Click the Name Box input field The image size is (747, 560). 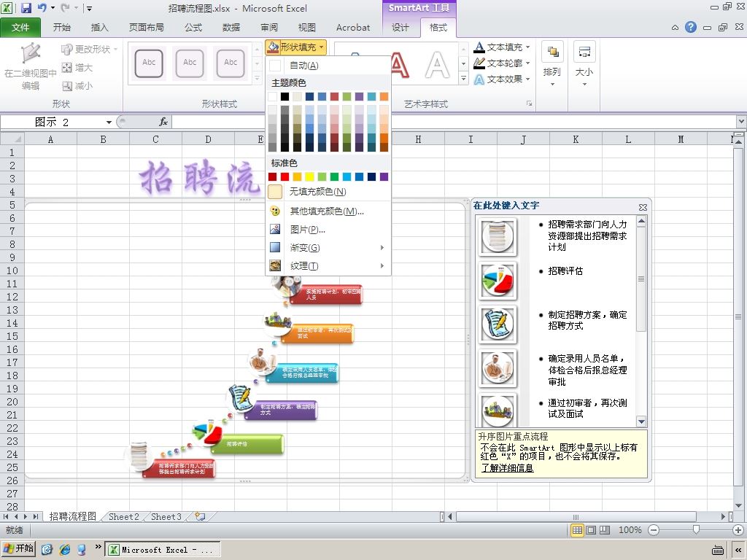point(53,122)
